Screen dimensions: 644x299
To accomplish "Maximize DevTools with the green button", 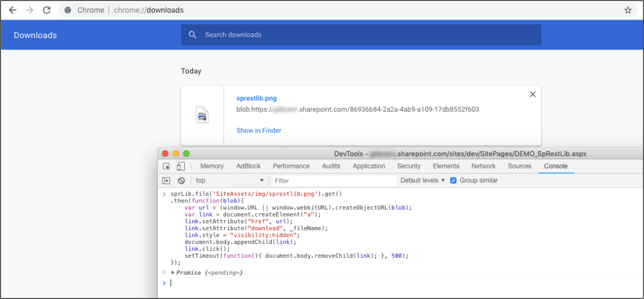I will click(186, 154).
